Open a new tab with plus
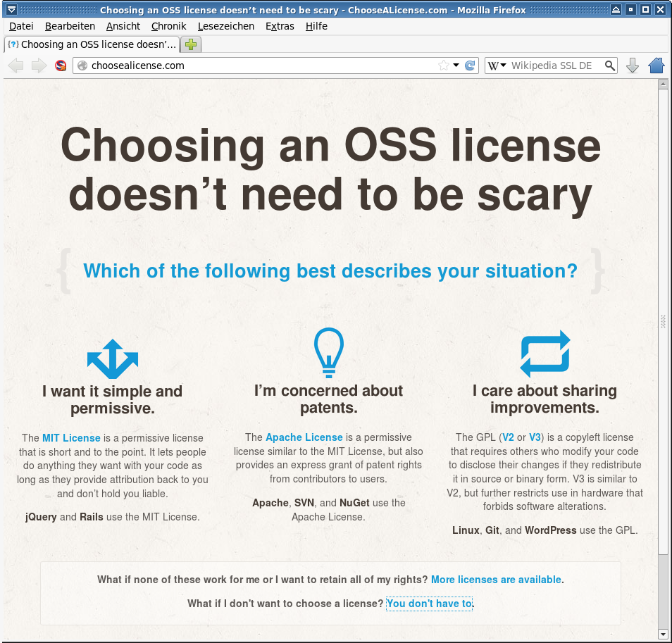 click(191, 44)
